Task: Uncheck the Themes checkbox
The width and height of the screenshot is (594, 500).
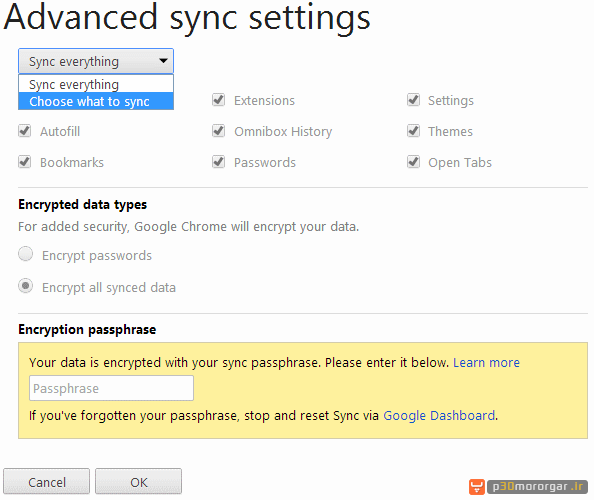Action: point(413,131)
